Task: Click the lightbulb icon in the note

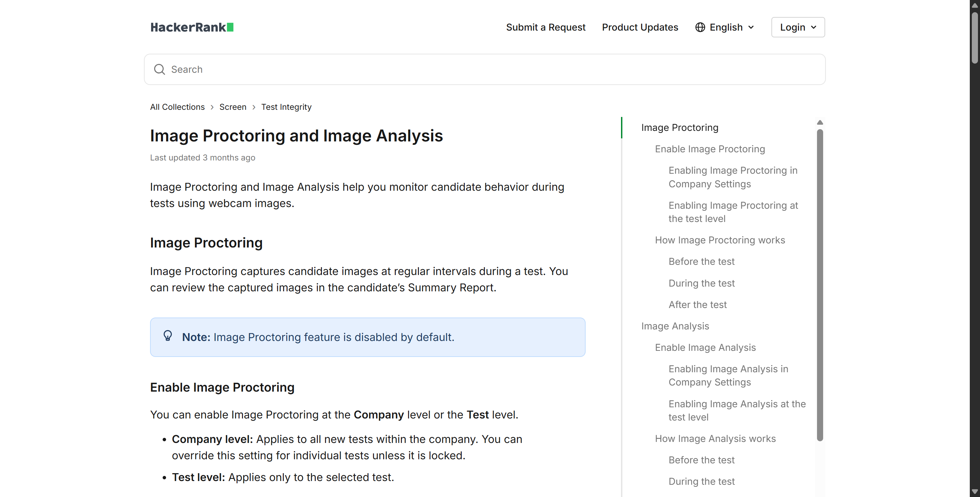Action: tap(168, 336)
